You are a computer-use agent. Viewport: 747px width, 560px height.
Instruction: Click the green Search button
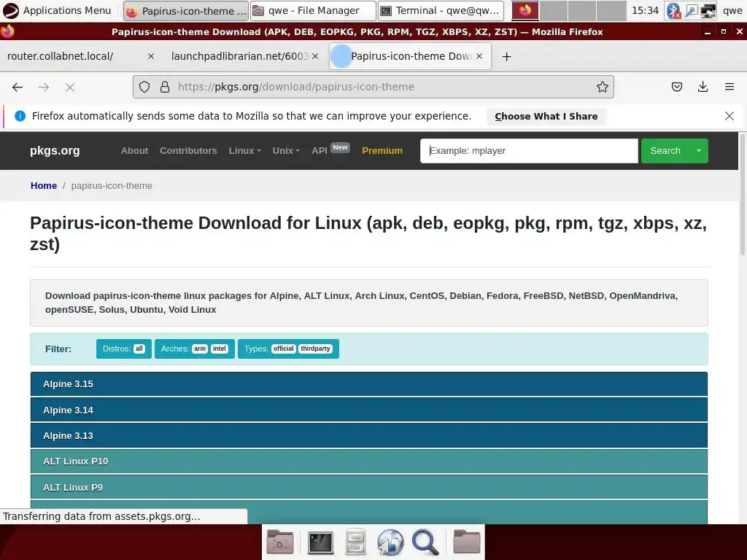click(x=665, y=151)
